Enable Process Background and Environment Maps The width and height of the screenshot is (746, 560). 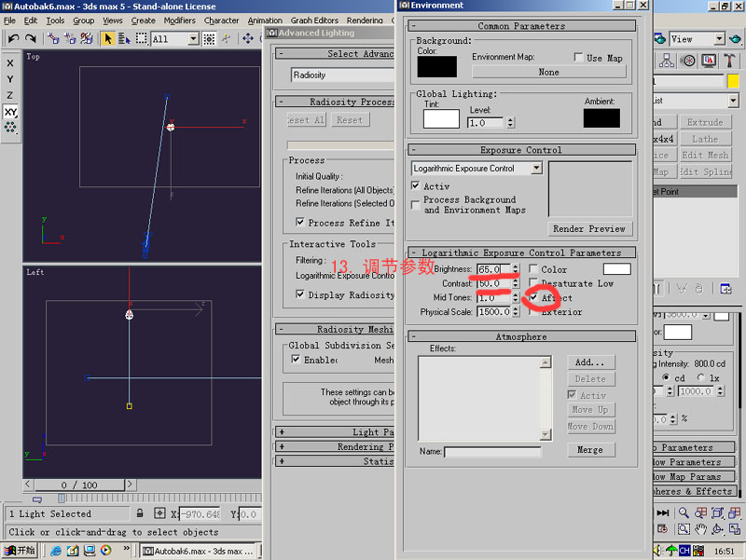pyautogui.click(x=415, y=205)
